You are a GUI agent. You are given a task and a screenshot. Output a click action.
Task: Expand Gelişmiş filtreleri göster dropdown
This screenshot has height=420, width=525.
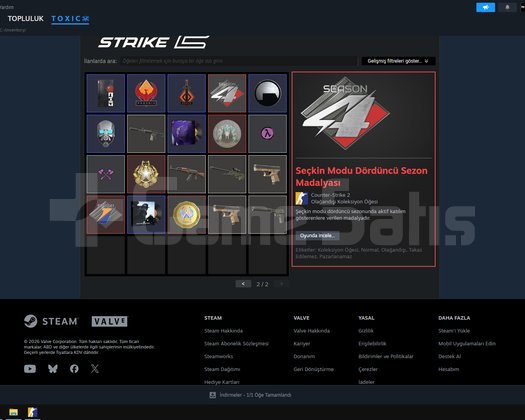(x=398, y=61)
